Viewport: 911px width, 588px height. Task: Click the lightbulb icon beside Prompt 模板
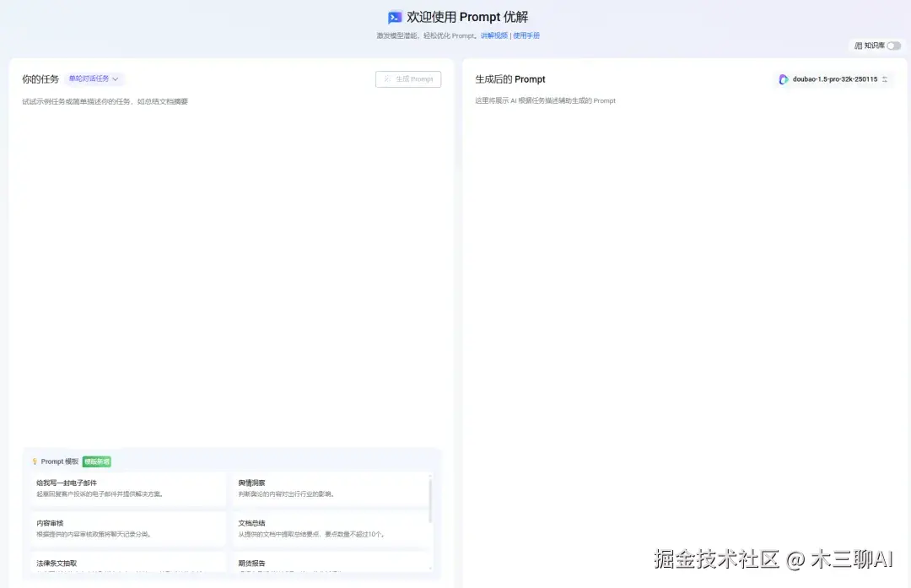pos(35,461)
